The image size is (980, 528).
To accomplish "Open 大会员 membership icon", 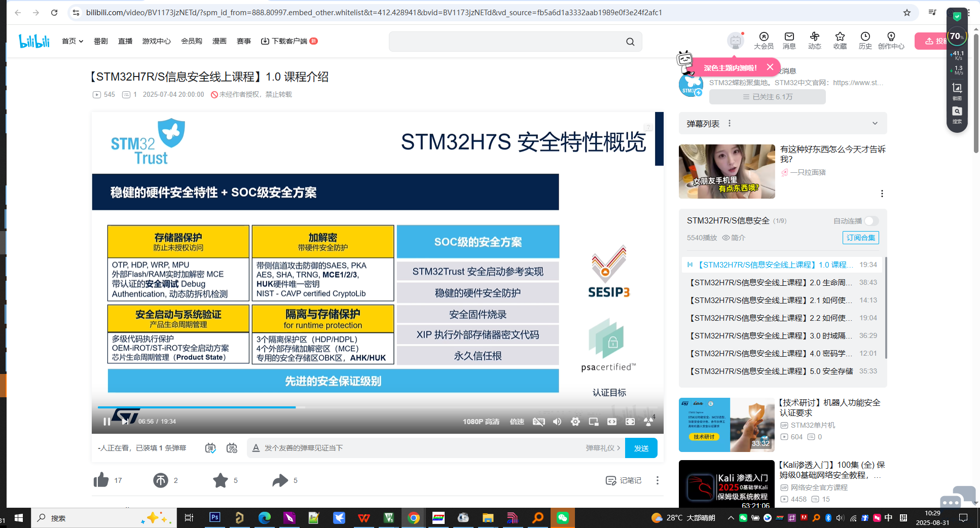I will 764,41.
